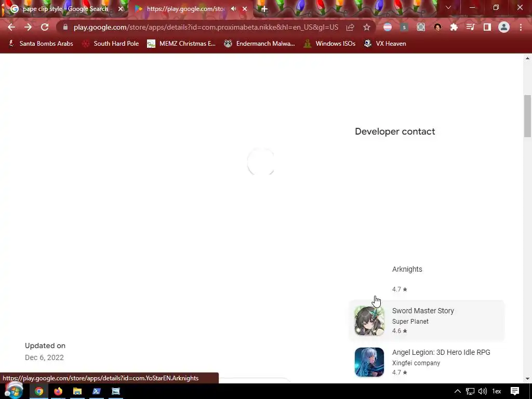Open the Chrome profile avatar menu
The height and width of the screenshot is (399, 532).
point(504,27)
